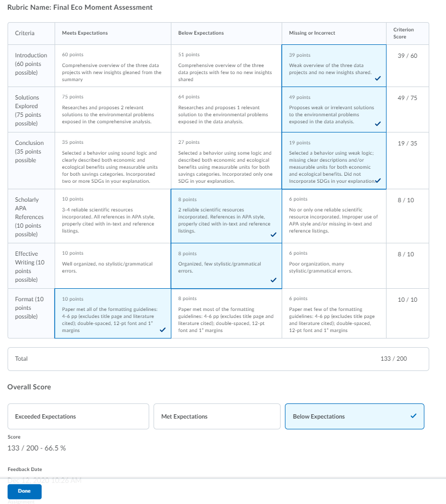
Task: Click checkmark in Conclusion 19 points cell
Action: click(x=378, y=180)
